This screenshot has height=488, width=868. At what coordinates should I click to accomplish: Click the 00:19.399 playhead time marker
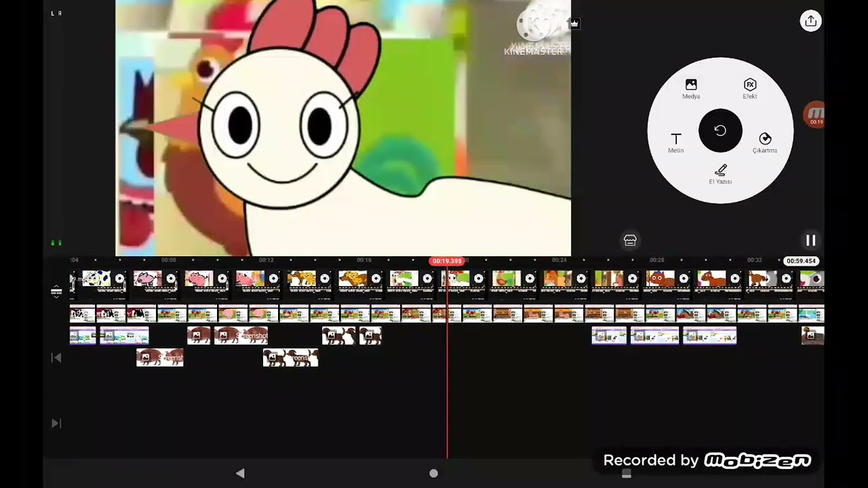click(447, 261)
